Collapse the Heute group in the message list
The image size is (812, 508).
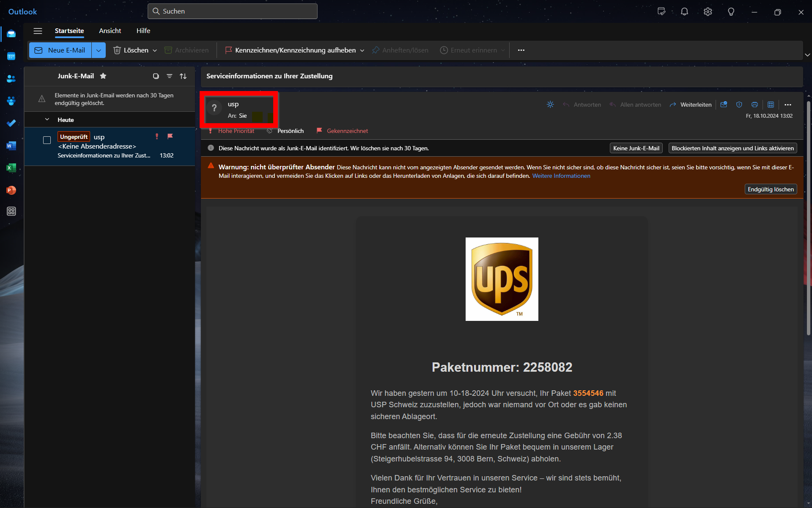[47, 120]
